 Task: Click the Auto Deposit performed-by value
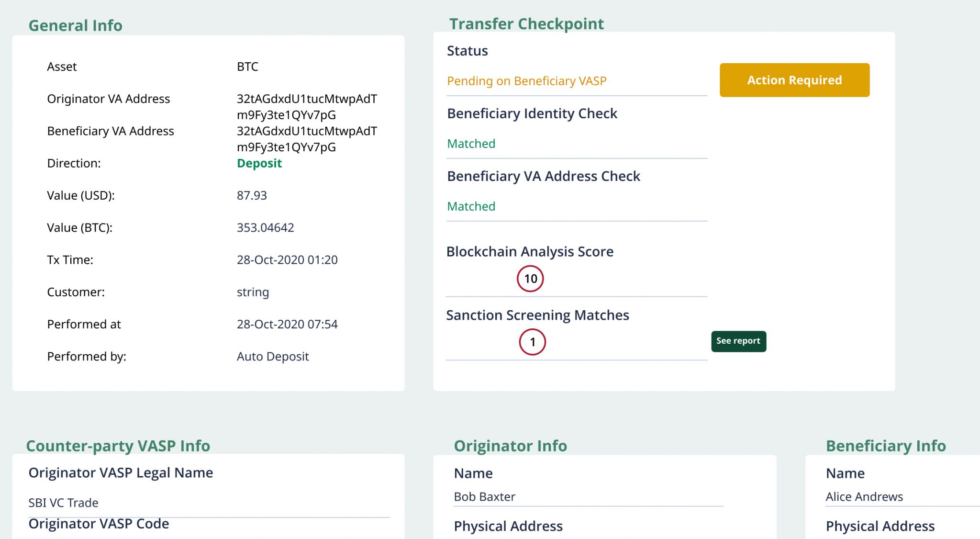[x=273, y=356]
